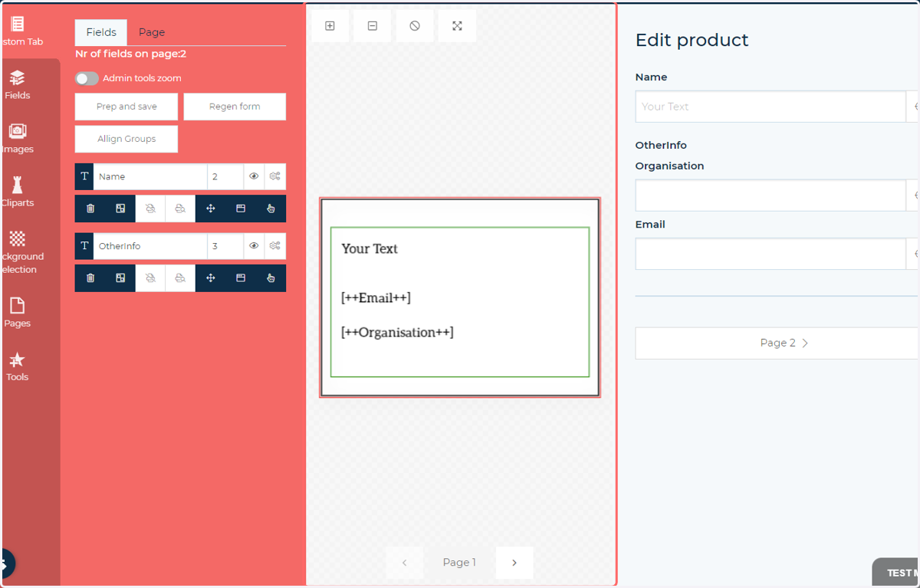Click the 'Page 1' indicator label
The image size is (920, 588).
(x=459, y=563)
